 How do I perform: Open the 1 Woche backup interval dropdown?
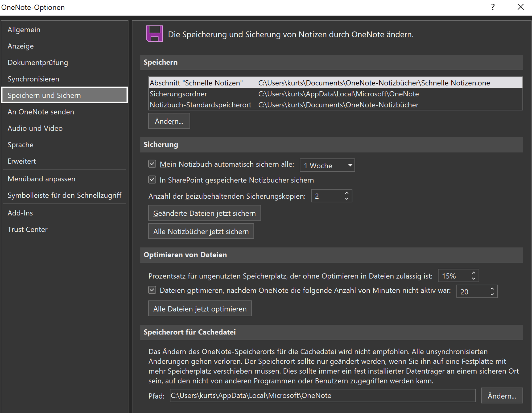pyautogui.click(x=327, y=165)
